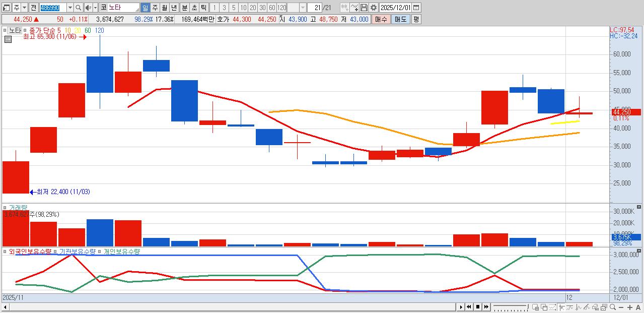Click the 개인보유수량 indicator label
The height and width of the screenshot is (313, 644).
click(x=121, y=251)
